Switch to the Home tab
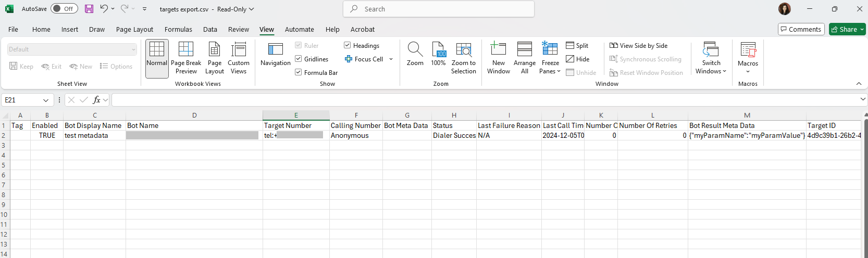The width and height of the screenshot is (868, 258). point(41,30)
